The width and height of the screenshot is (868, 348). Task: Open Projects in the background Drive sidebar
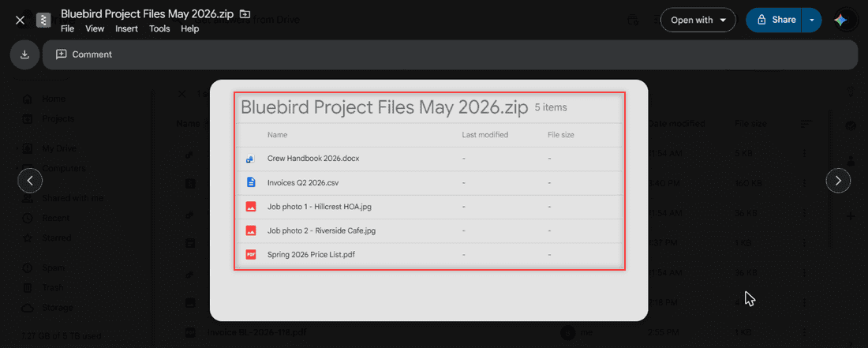[x=58, y=118]
